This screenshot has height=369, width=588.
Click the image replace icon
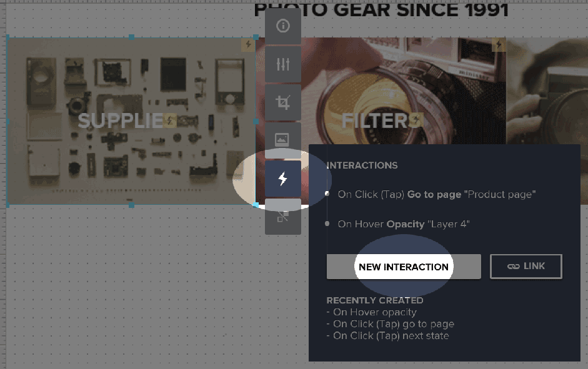tap(282, 139)
